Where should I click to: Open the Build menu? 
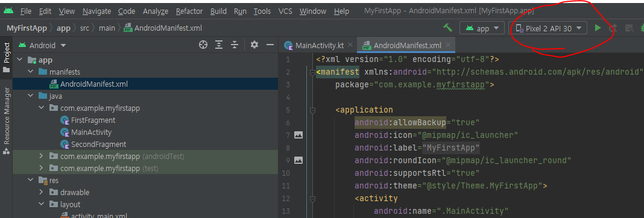click(218, 11)
